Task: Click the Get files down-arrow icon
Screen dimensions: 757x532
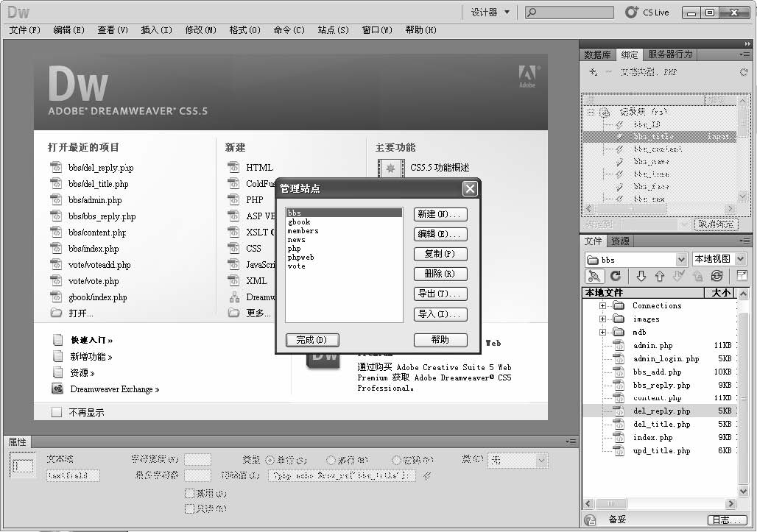Action: (x=641, y=276)
